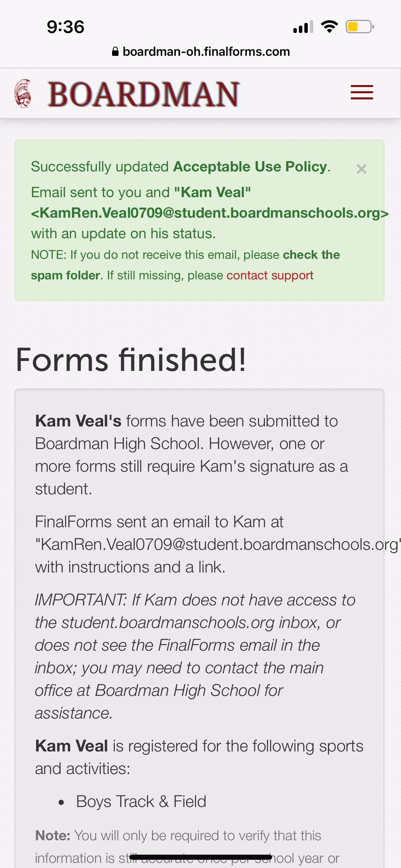Viewport: 401px width, 868px height.
Task: Dismiss the green success alert
Action: pyautogui.click(x=361, y=169)
